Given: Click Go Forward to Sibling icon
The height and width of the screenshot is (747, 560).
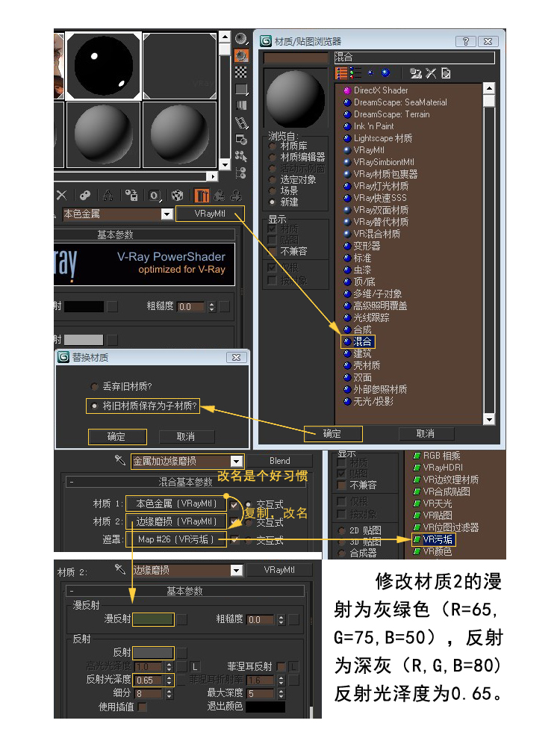Looking at the screenshot, I should pos(236,195).
